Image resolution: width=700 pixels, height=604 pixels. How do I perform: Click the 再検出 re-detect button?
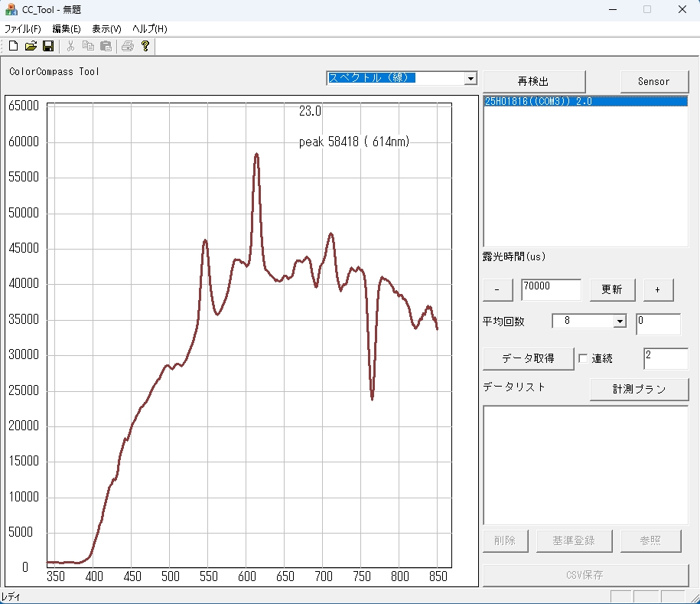coord(534,81)
